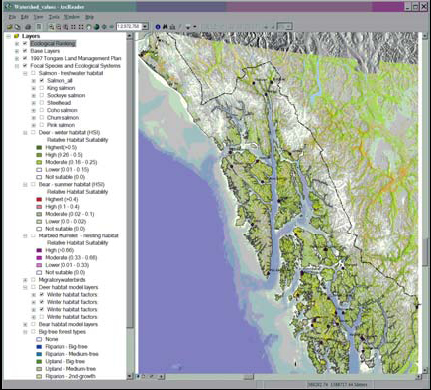Open the Help menu

(x=89, y=17)
